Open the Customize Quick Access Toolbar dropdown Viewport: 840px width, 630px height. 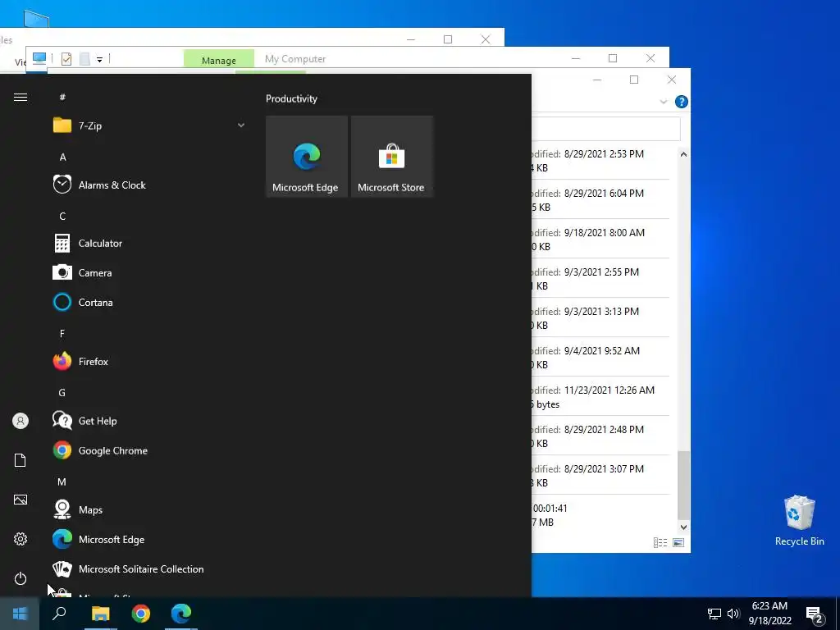pyautogui.click(x=99, y=59)
